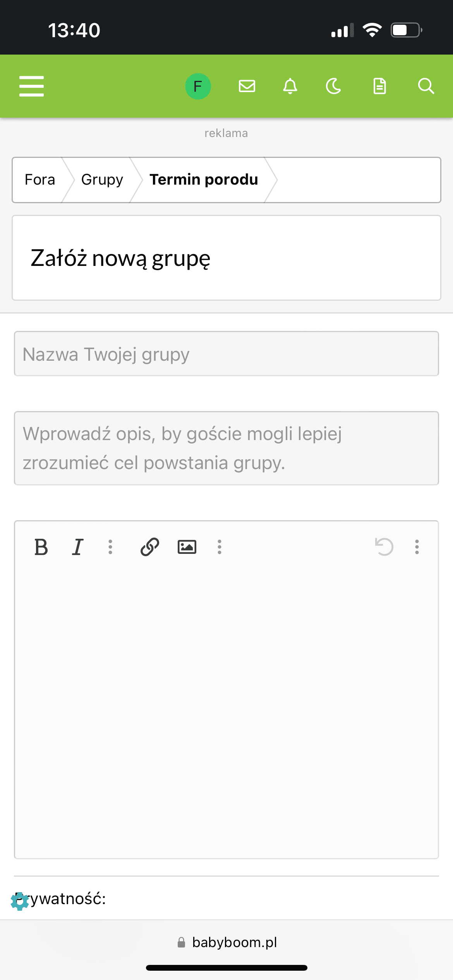The image size is (453, 980).
Task: Expand more text formatting options
Action: point(110,547)
